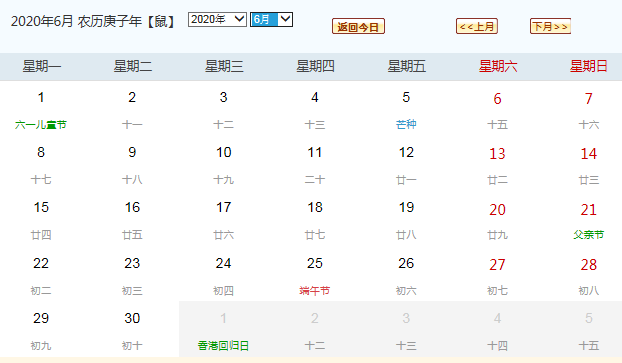622x363 pixels.
Task: Select date 12 with lunar 廿一
Action: [x=406, y=165]
